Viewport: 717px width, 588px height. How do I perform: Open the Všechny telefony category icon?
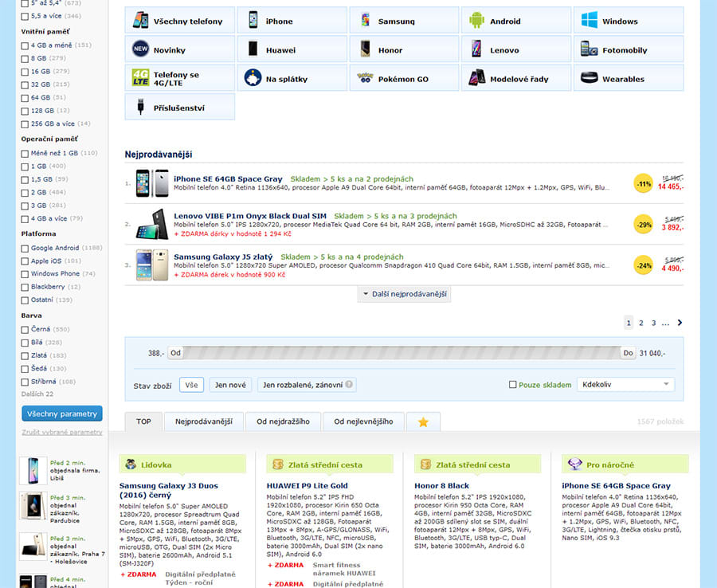click(x=140, y=21)
